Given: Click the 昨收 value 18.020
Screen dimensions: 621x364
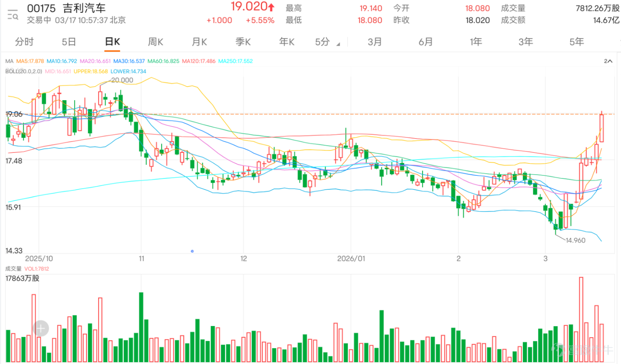Looking at the screenshot, I should (x=477, y=20).
